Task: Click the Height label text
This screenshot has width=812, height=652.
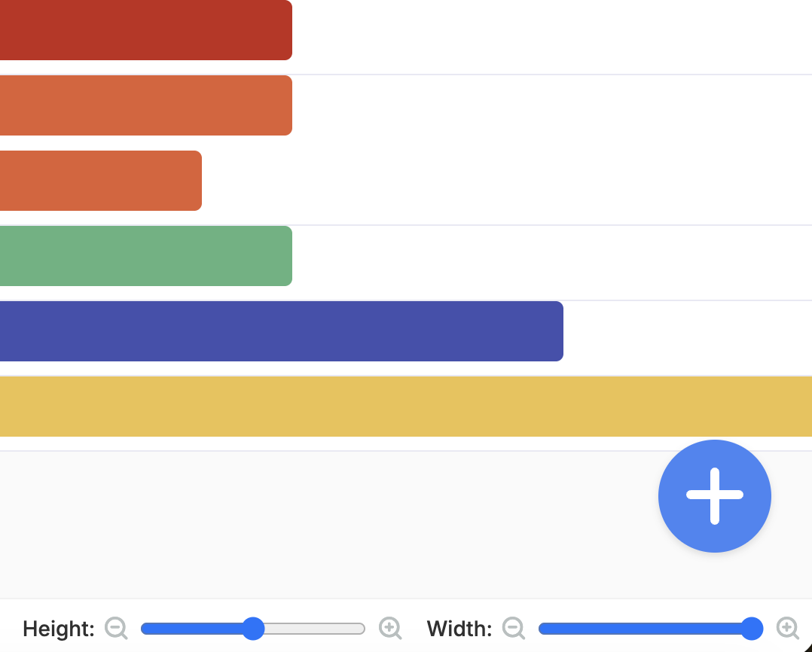Action: [x=59, y=629]
